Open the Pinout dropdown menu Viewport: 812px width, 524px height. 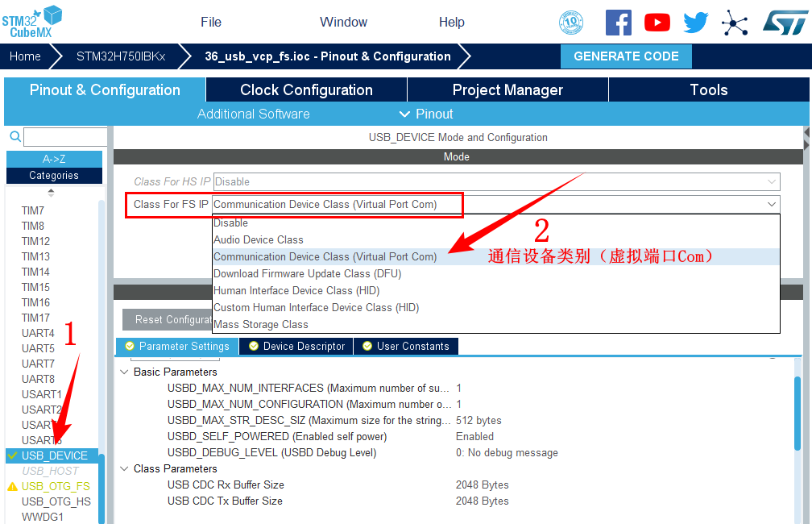pyautogui.click(x=425, y=114)
